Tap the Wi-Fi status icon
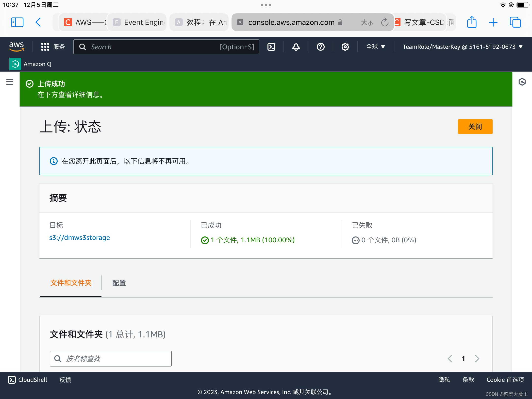Screen dimensions: 532x399 [x=503, y=5]
